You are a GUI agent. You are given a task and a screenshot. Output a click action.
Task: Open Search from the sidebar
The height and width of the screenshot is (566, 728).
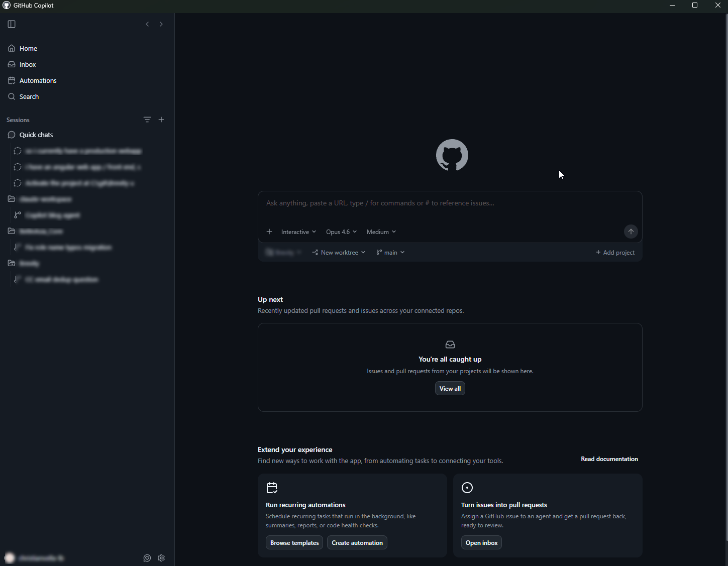(x=87, y=96)
